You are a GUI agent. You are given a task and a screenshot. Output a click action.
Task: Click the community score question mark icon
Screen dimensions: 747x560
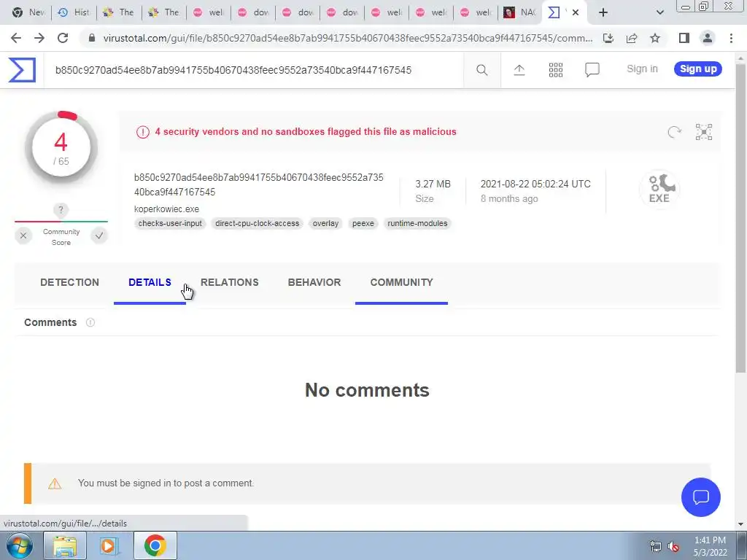(x=61, y=210)
